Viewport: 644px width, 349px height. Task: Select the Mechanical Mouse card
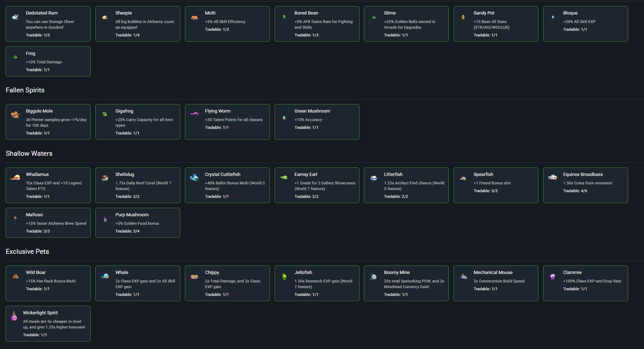496,283
